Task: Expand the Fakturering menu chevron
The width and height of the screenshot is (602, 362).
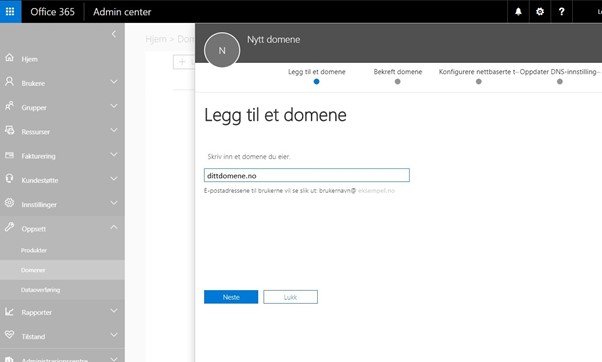Action: tap(114, 154)
